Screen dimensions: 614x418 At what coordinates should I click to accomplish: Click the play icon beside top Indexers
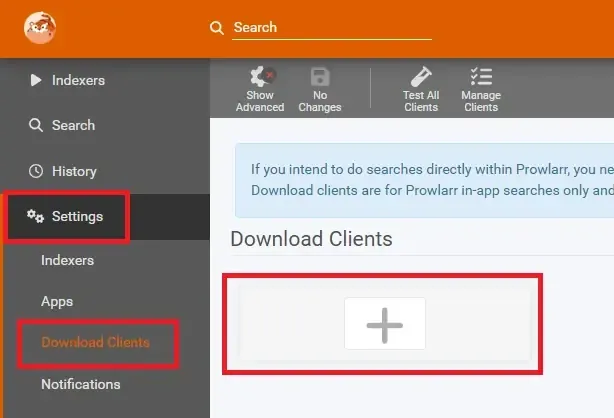pyautogui.click(x=36, y=80)
